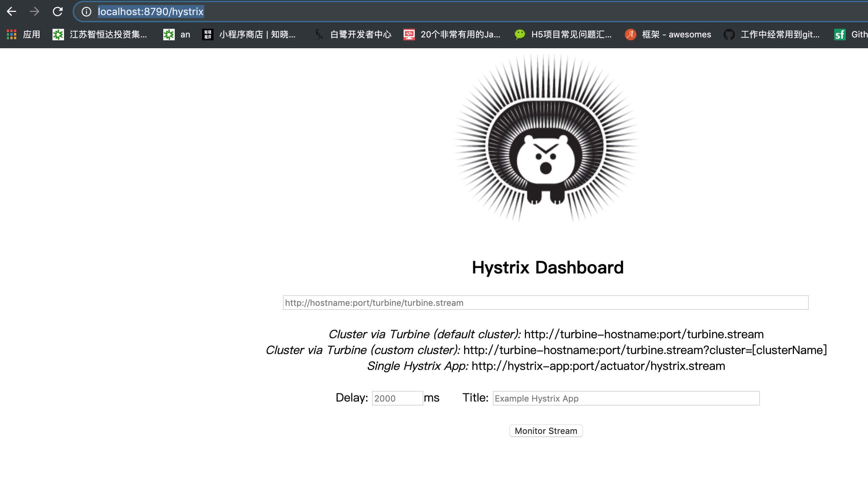Open the 'an' bookmark

(177, 35)
